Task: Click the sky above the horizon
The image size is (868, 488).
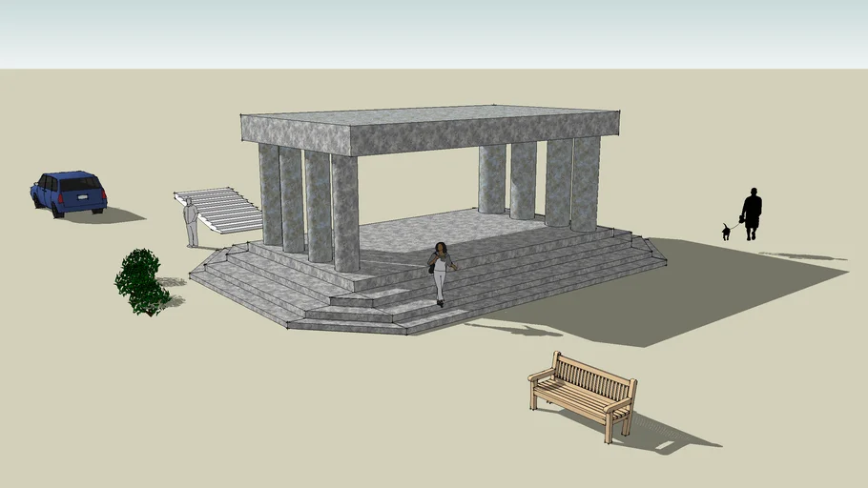Action: tap(429, 33)
